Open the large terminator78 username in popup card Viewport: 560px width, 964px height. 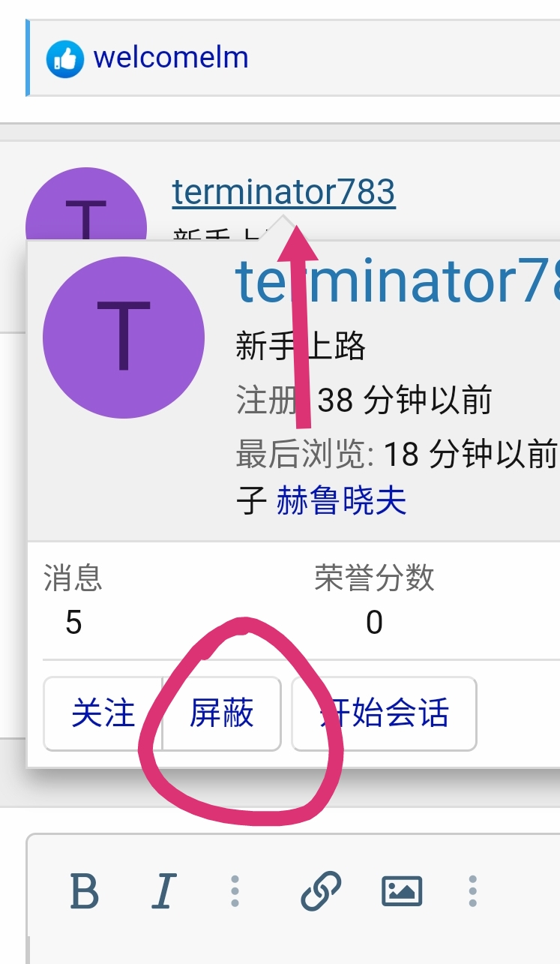[x=397, y=281]
